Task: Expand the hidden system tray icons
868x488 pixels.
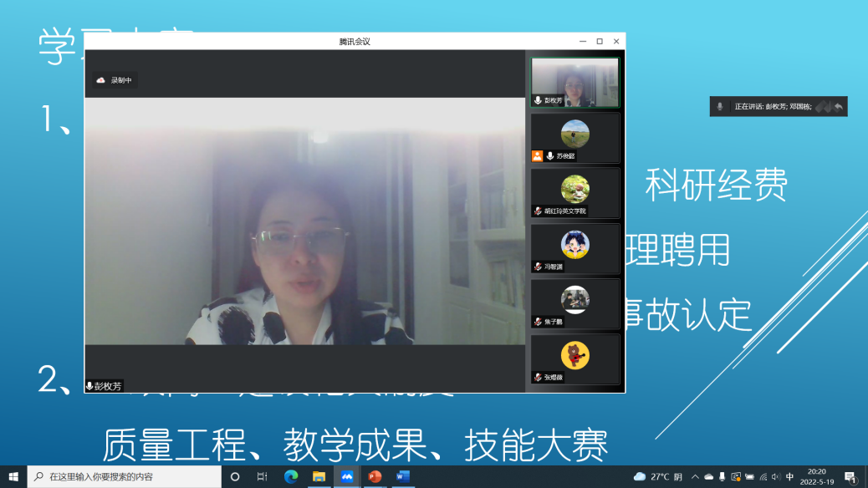Action: (695, 476)
